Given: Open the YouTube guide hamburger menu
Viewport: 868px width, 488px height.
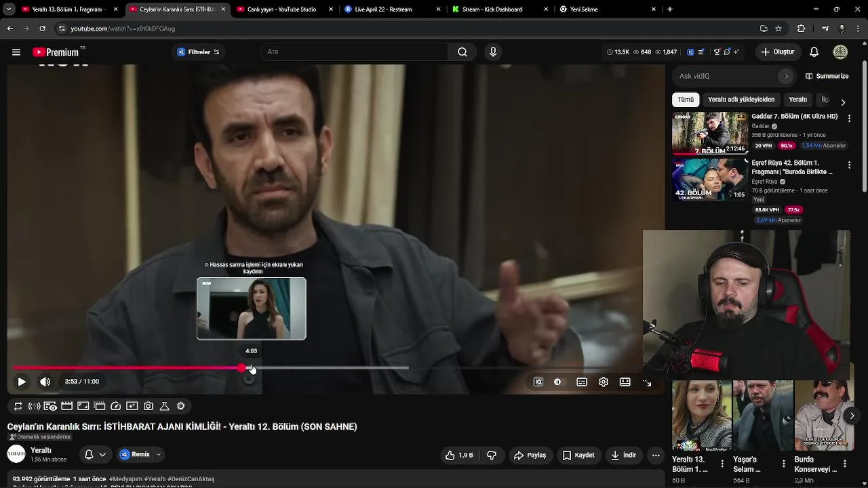Looking at the screenshot, I should coord(16,52).
